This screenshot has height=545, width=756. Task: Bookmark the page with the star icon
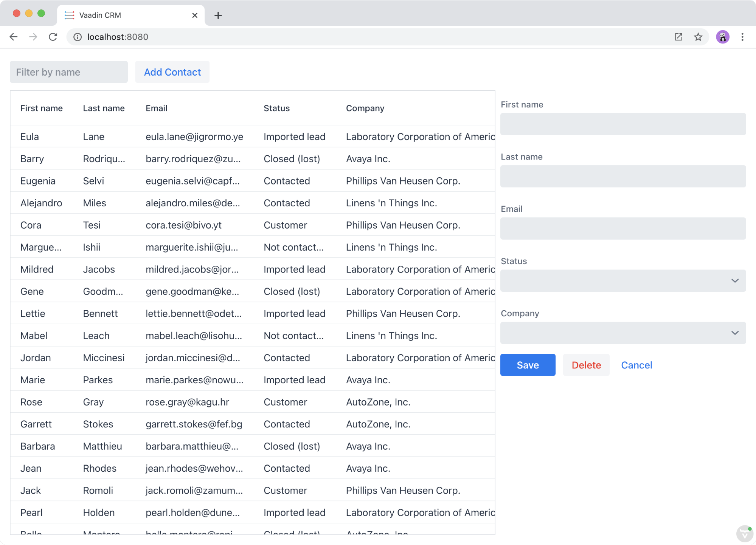click(698, 37)
